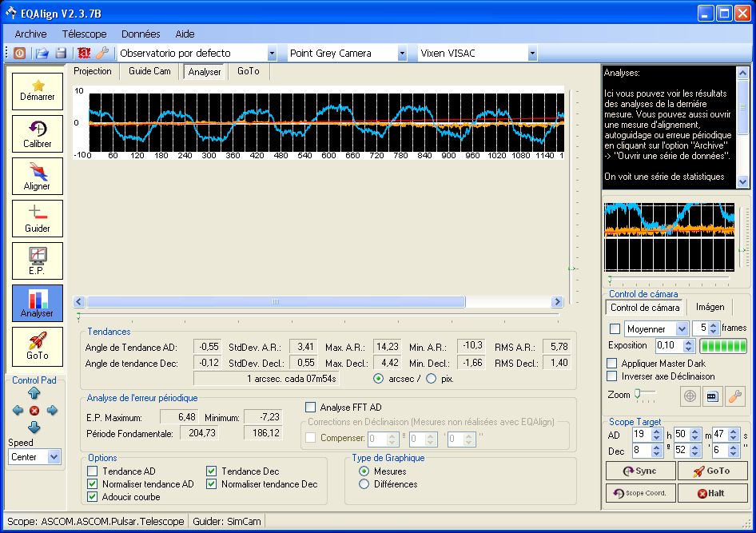This screenshot has height=533, width=756.
Task: Click the GoTo button in Scope Target
Action: pyautogui.click(x=713, y=471)
